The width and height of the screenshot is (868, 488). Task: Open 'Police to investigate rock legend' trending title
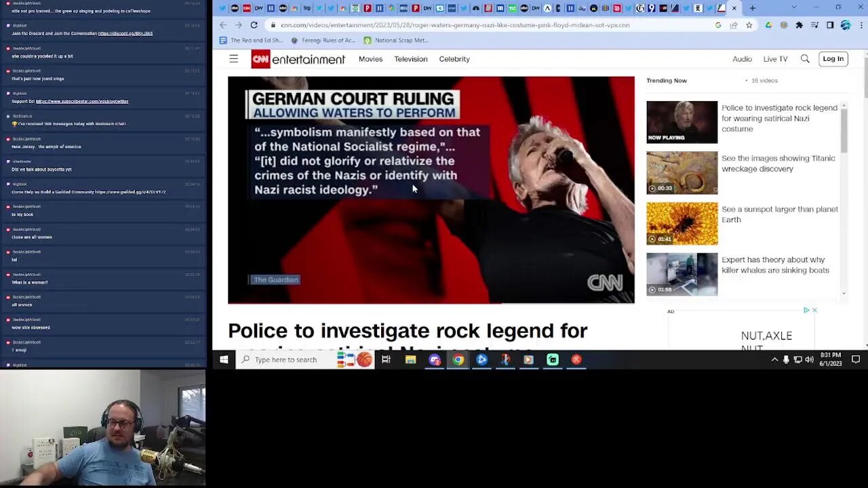(x=779, y=118)
